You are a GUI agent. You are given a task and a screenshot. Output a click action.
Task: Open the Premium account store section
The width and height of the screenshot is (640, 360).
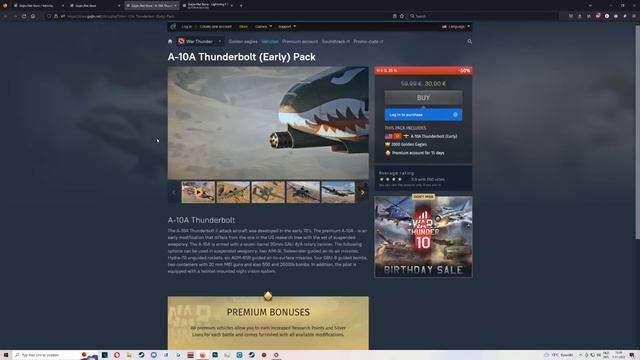tap(300, 42)
